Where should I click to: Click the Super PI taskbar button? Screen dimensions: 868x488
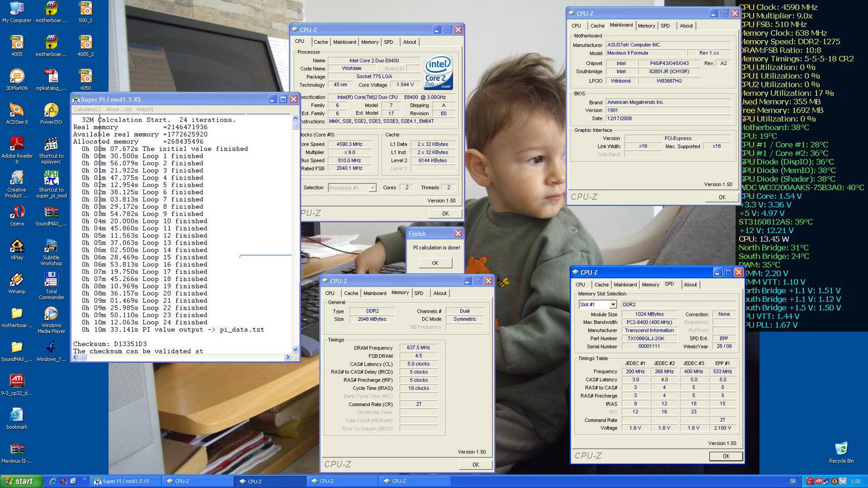[x=125, y=481]
